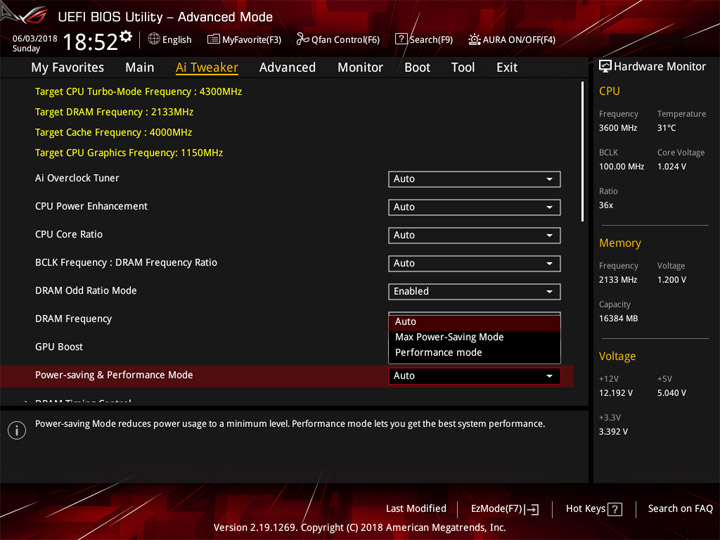Screen dimensions: 720x540
Task: Click Voltage heading in Hardware Monitor
Action: tap(617, 356)
